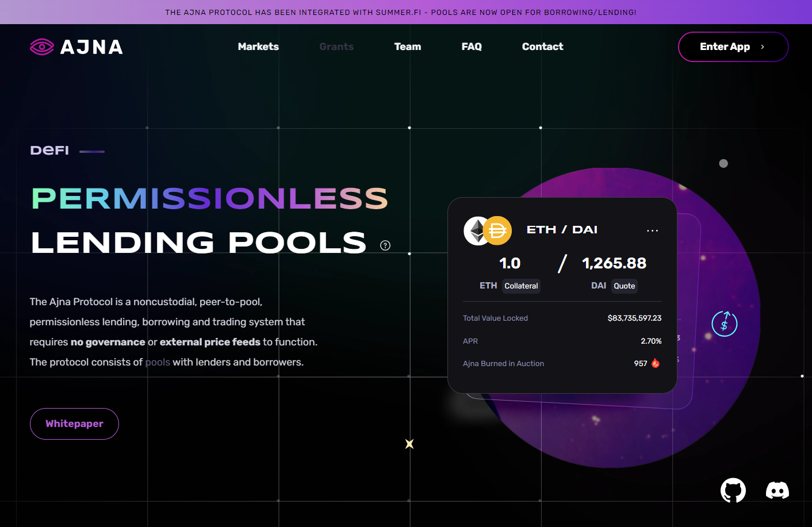The height and width of the screenshot is (527, 812).
Task: Click the Ethereum token icon
Action: 476,231
